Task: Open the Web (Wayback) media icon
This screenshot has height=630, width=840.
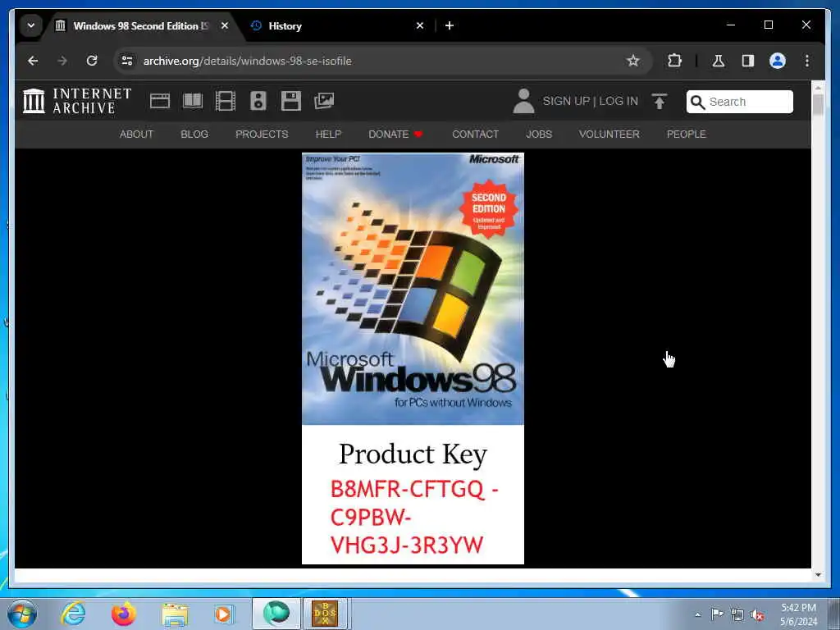Action: 160,101
